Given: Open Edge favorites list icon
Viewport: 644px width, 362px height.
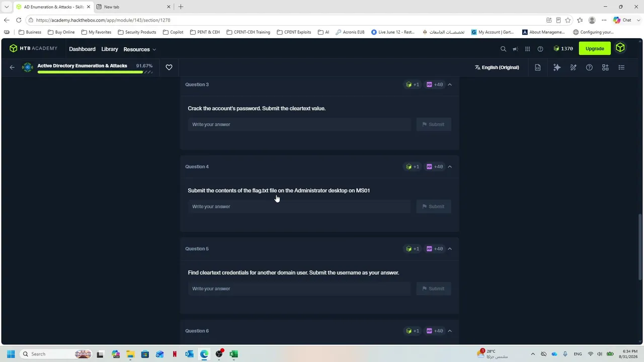Looking at the screenshot, I should coord(580,20).
